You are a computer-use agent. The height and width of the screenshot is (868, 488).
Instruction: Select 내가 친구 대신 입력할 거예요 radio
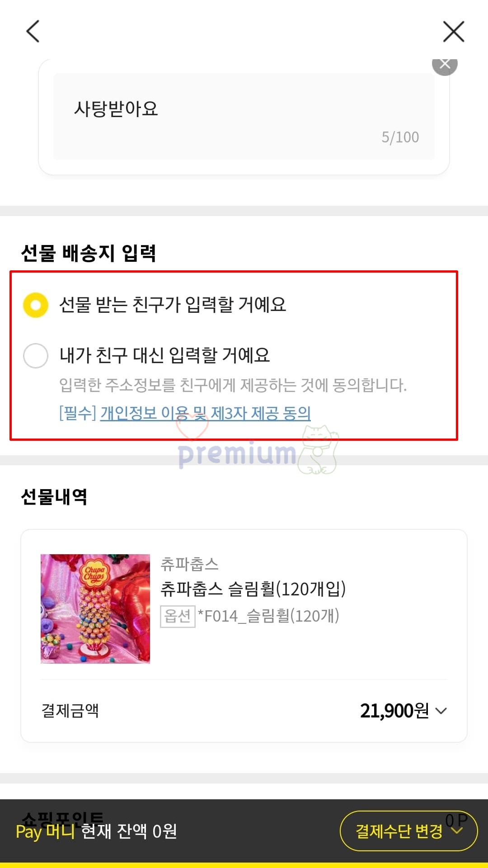pyautogui.click(x=36, y=355)
